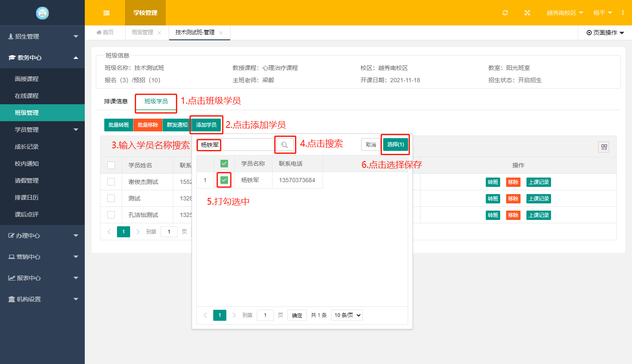Enter fullscreen using the expand icon
The height and width of the screenshot is (364, 632).
pos(527,13)
